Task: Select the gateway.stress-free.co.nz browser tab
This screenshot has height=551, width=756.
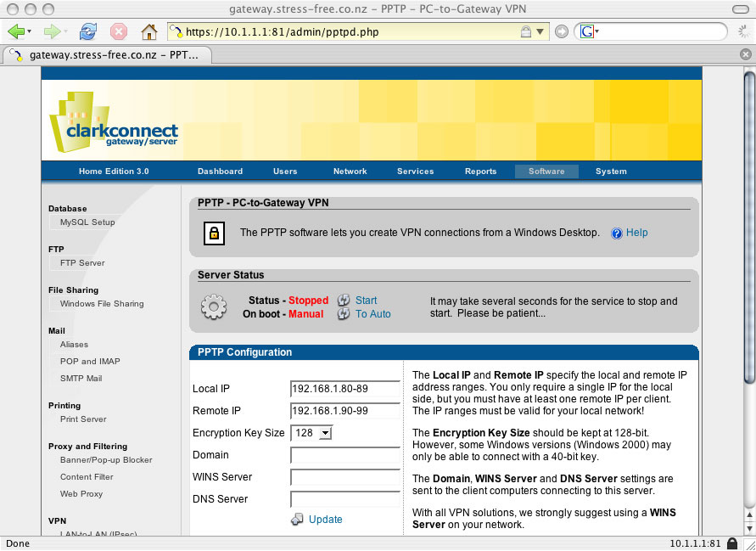Action: (107, 55)
